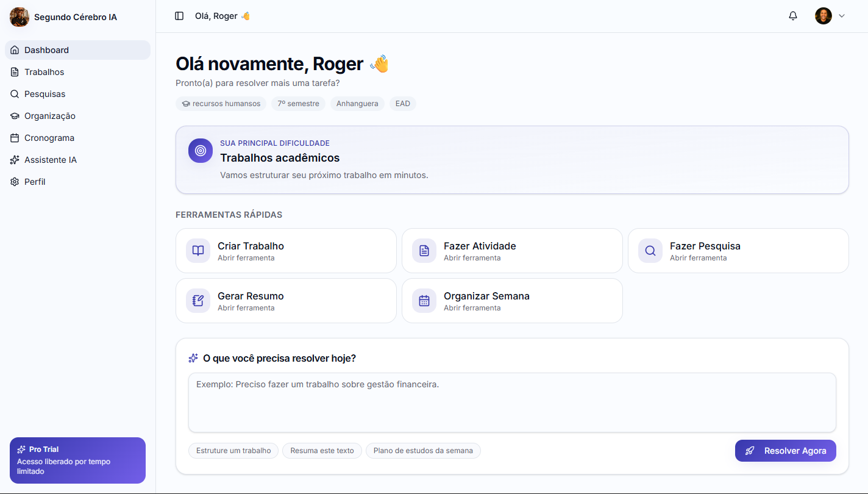Open the Fazer Atividade tool card
This screenshot has height=494, width=868.
tap(512, 251)
